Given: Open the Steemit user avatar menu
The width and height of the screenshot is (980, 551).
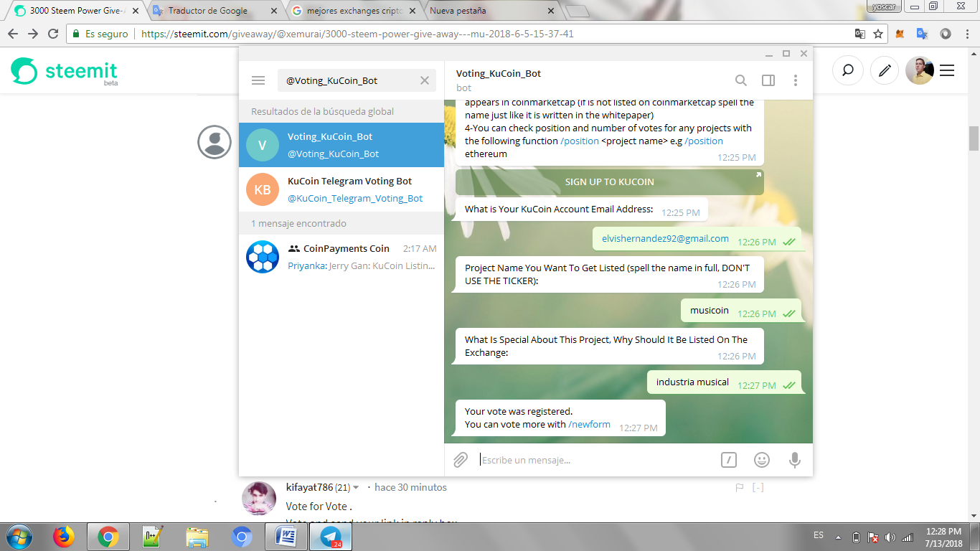Looking at the screenshot, I should 920,70.
